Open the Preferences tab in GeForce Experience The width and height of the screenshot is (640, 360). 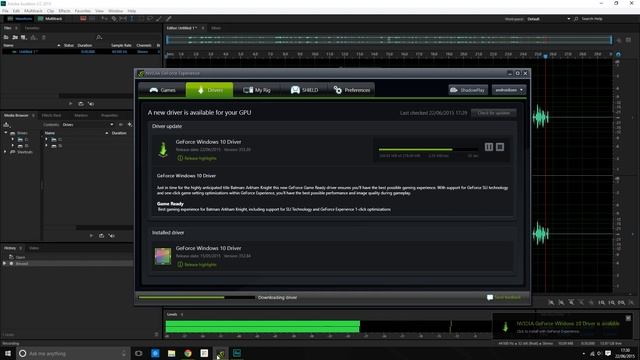pyautogui.click(x=351, y=90)
